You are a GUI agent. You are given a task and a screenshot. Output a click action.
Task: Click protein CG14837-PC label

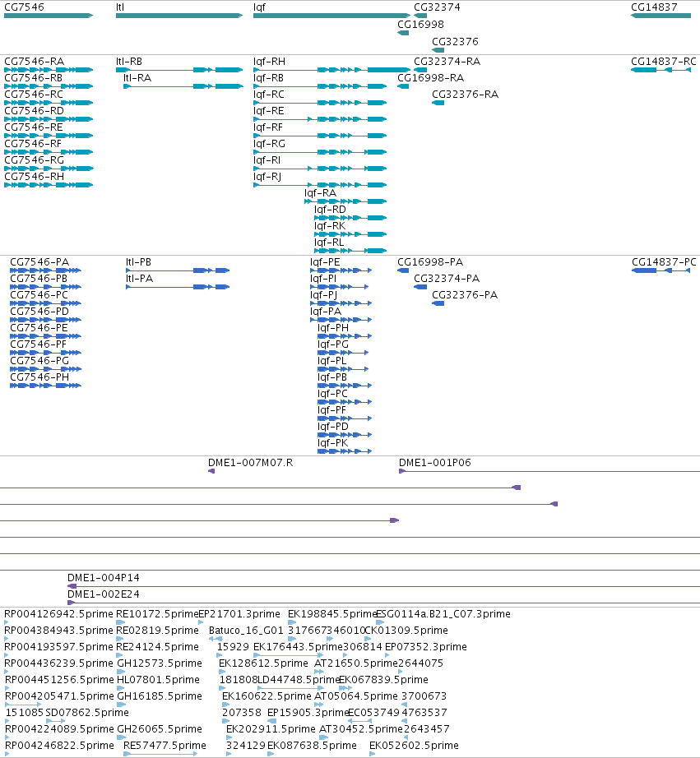[x=664, y=262]
